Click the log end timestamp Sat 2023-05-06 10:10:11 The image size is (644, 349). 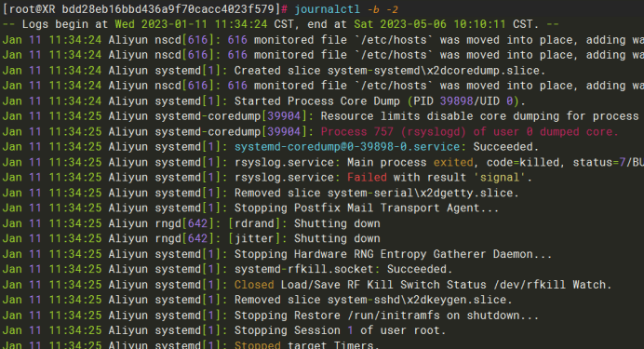(x=430, y=24)
